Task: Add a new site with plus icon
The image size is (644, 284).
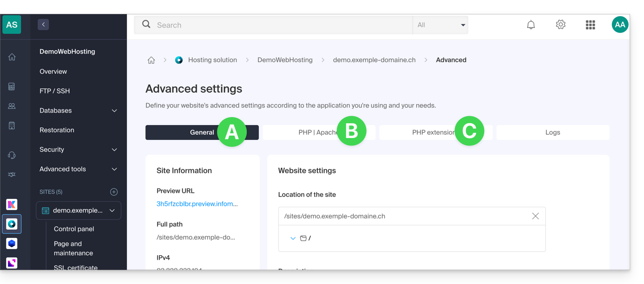Action: click(114, 192)
